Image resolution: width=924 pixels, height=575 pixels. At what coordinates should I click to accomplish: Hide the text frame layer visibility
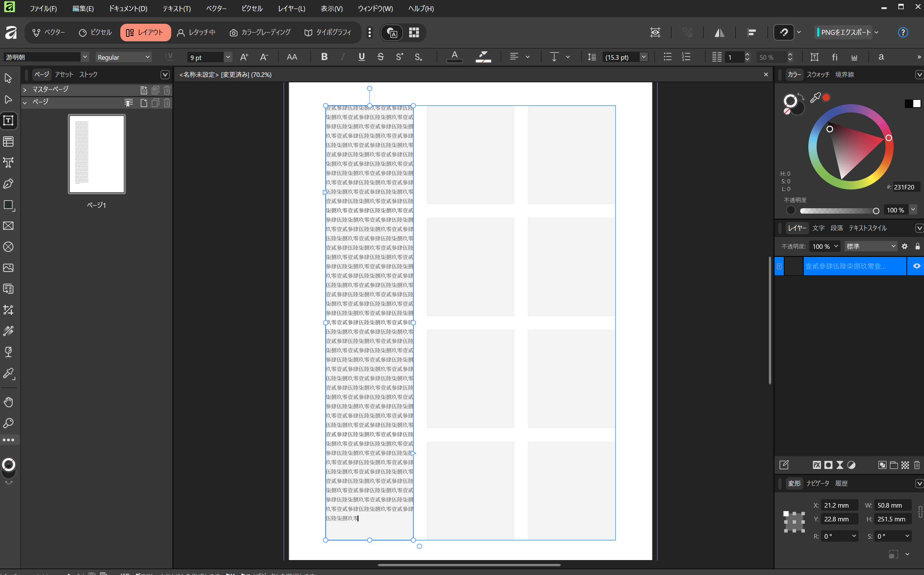pyautogui.click(x=916, y=266)
